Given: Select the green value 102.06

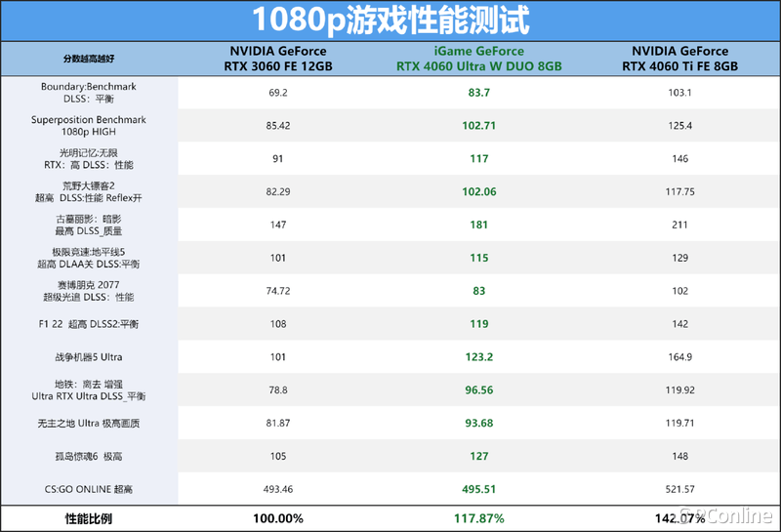Looking at the screenshot, I should [479, 191].
